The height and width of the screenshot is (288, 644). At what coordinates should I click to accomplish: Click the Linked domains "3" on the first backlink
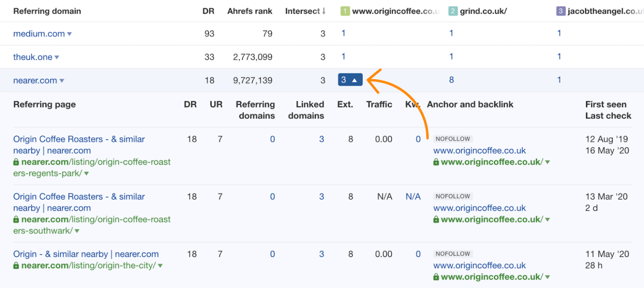click(x=321, y=138)
